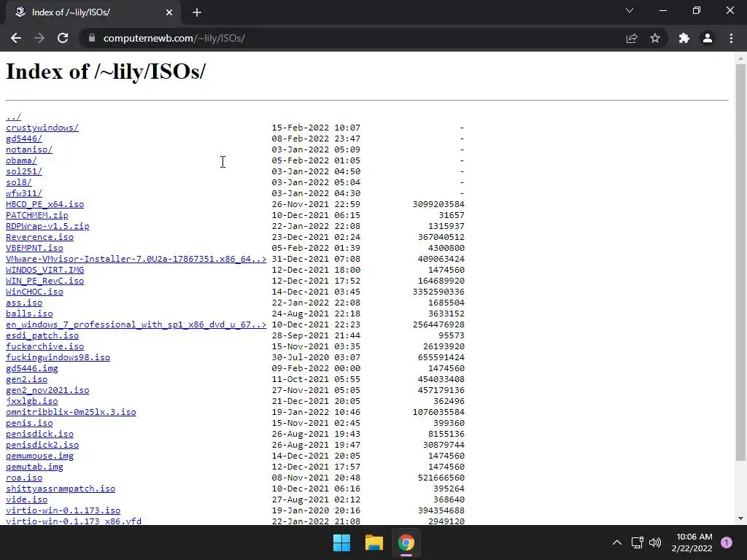Image resolution: width=747 pixels, height=560 pixels.
Task: Download omnitribblix-0m25lx.3.iso
Action: pyautogui.click(x=71, y=413)
